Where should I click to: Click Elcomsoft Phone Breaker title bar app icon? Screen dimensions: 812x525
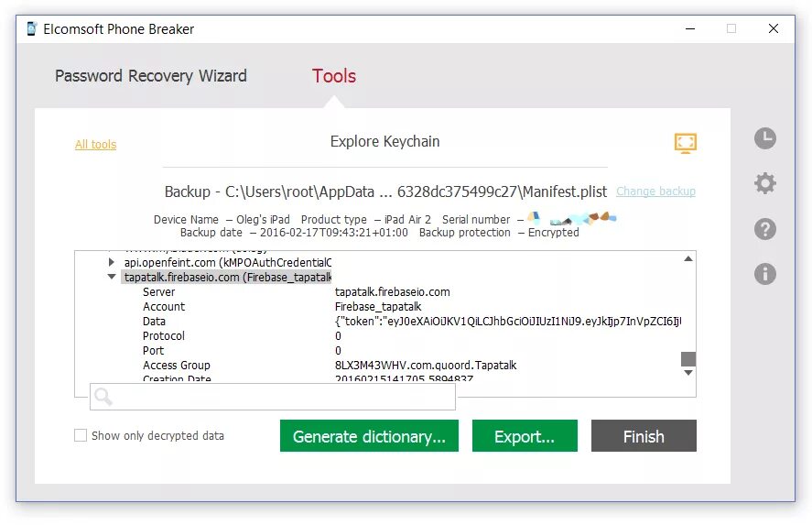[x=32, y=29]
